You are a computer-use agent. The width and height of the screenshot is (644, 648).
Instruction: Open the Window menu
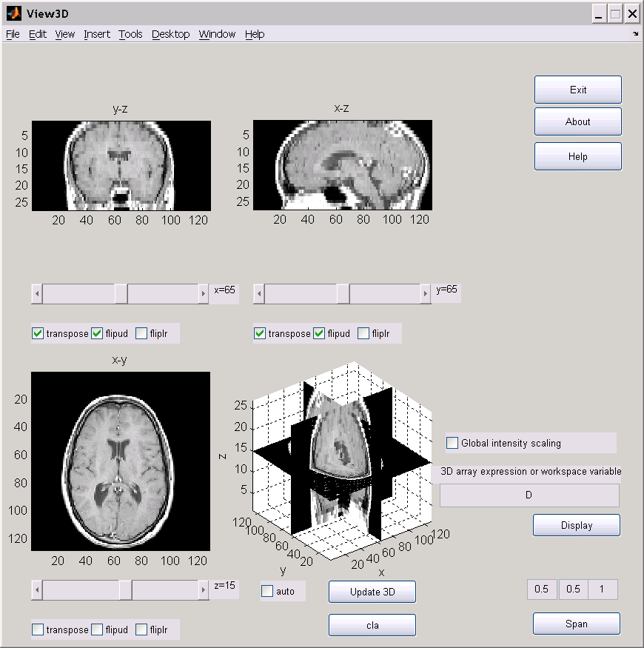coord(217,34)
